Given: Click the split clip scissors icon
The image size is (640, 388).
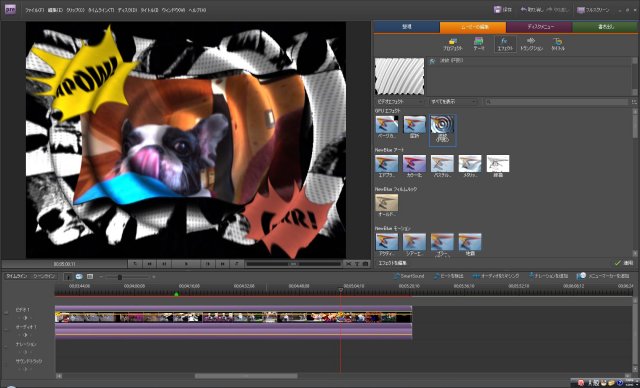Looking at the screenshot, I should 349,264.
